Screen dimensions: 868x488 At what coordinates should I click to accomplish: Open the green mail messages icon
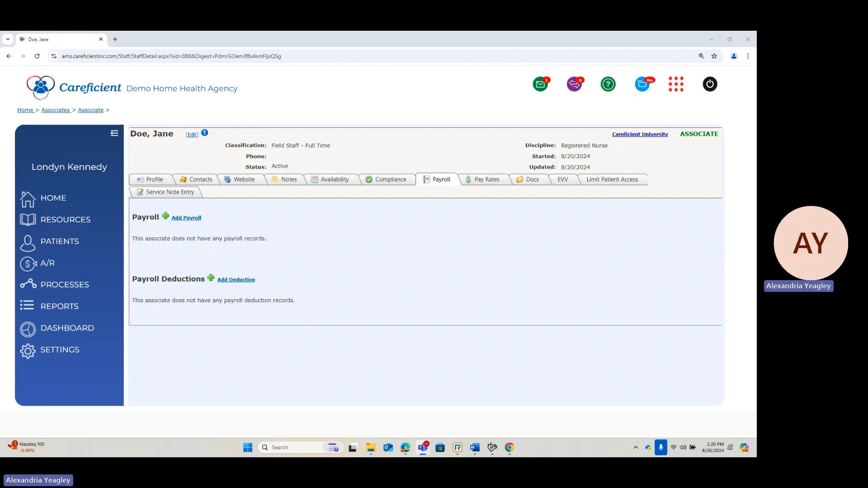point(540,84)
